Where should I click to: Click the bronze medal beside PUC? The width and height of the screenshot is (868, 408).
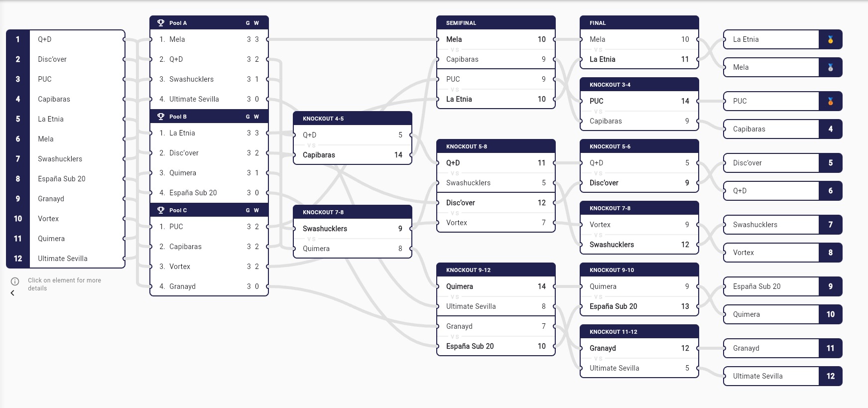pyautogui.click(x=830, y=101)
